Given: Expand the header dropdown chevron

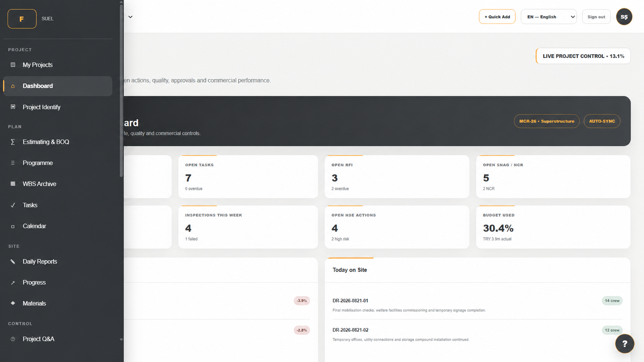Looking at the screenshot, I should pos(131,17).
